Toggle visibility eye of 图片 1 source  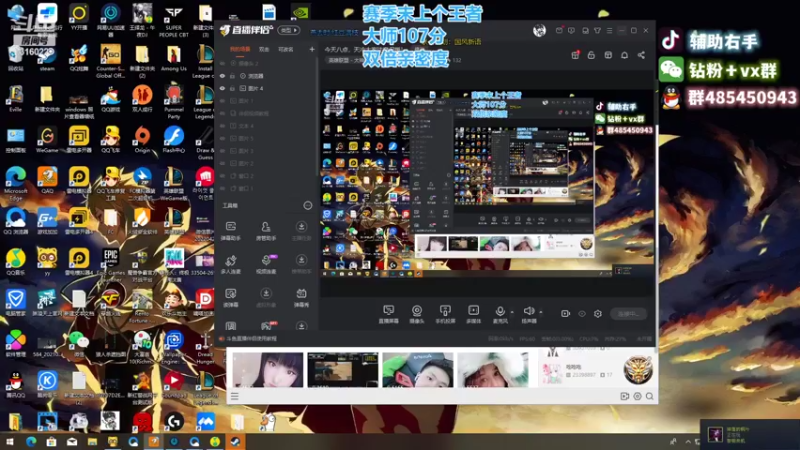(222, 101)
